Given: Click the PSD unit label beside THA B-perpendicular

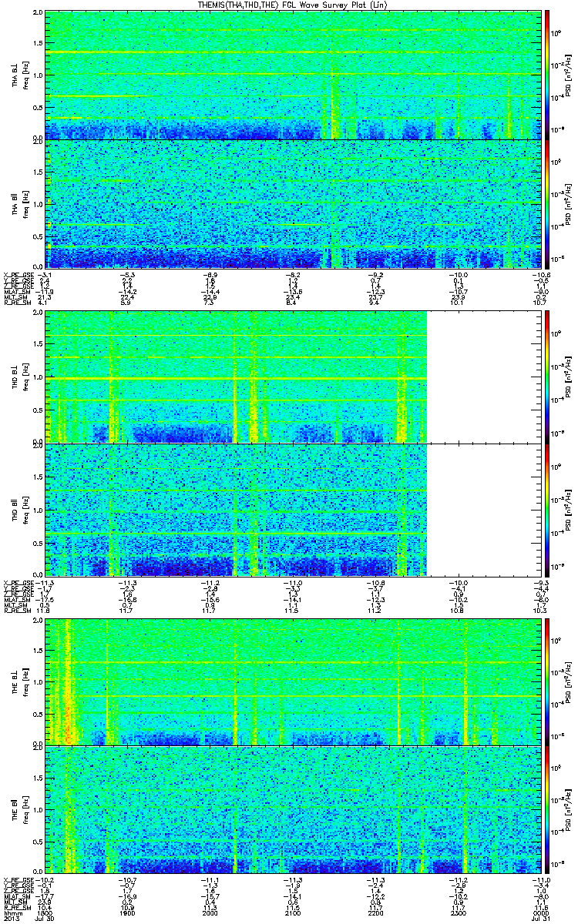Looking at the screenshot, I should [x=570, y=75].
